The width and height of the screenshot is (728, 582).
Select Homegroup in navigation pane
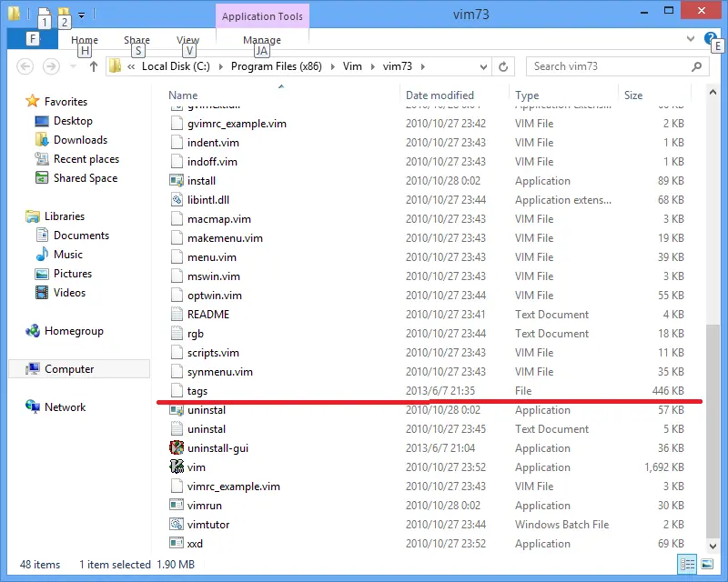click(x=74, y=331)
